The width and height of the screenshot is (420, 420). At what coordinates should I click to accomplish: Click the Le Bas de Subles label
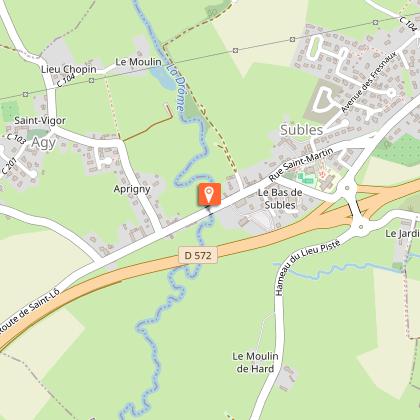coord(280,199)
